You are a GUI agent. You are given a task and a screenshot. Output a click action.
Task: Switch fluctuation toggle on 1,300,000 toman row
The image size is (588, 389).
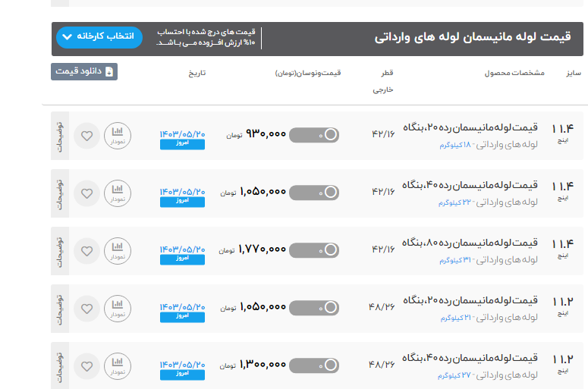[314, 365]
